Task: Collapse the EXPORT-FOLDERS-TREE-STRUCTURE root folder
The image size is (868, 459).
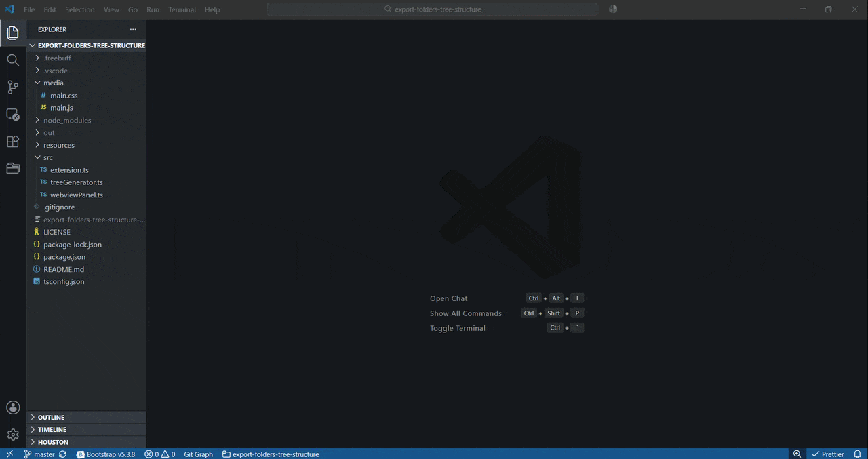Action: point(86,45)
